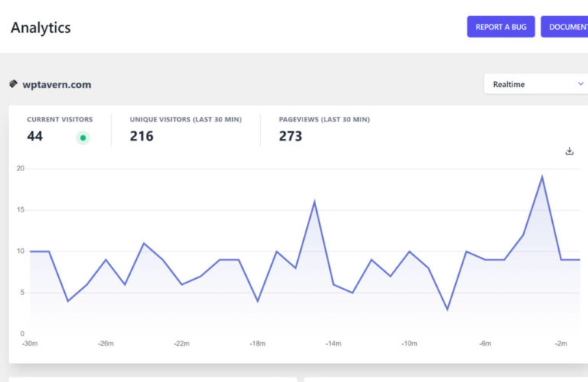588x382 pixels.
Task: Click the chart peak at value 16
Action: point(315,202)
